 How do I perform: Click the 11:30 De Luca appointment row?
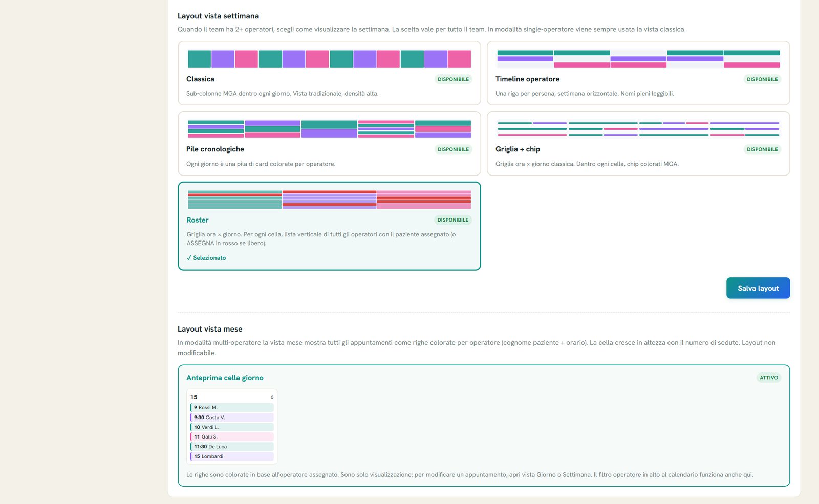[x=232, y=447]
